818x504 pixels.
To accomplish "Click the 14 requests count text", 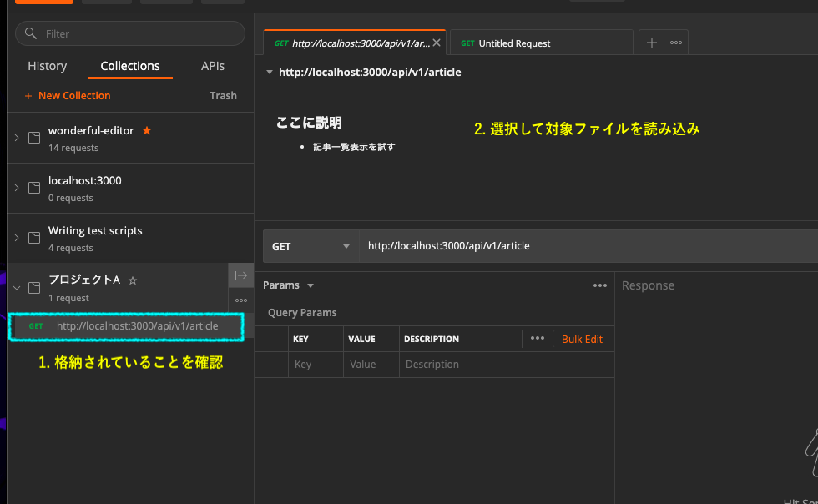I will pyautogui.click(x=73, y=148).
